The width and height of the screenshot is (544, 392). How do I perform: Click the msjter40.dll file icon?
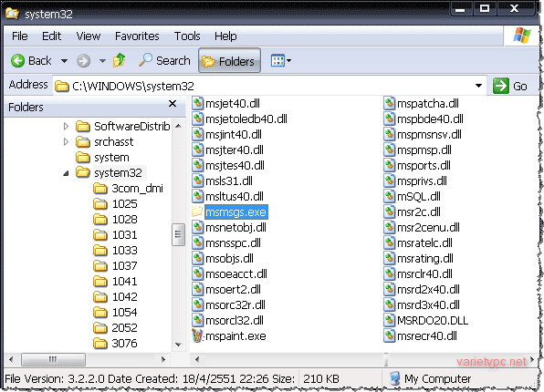tap(197, 150)
